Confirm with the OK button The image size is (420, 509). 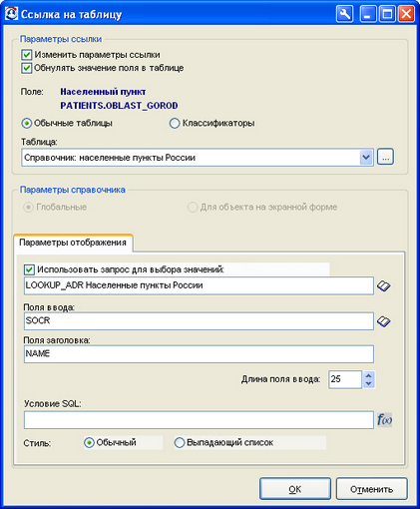coord(295,489)
